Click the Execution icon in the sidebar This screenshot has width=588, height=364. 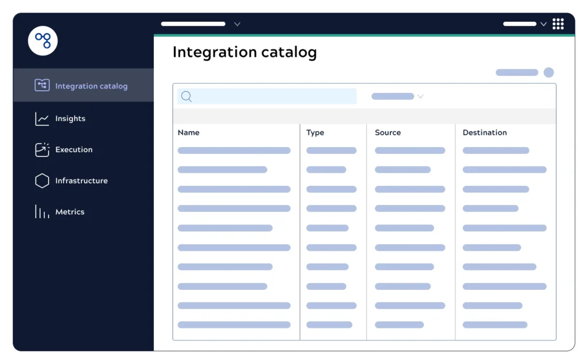tap(42, 150)
